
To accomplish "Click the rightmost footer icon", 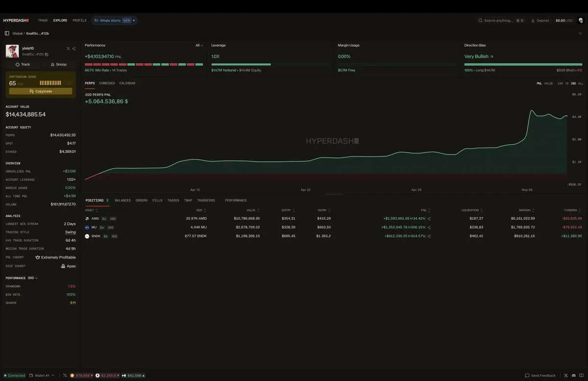I will pyautogui.click(x=581, y=376).
